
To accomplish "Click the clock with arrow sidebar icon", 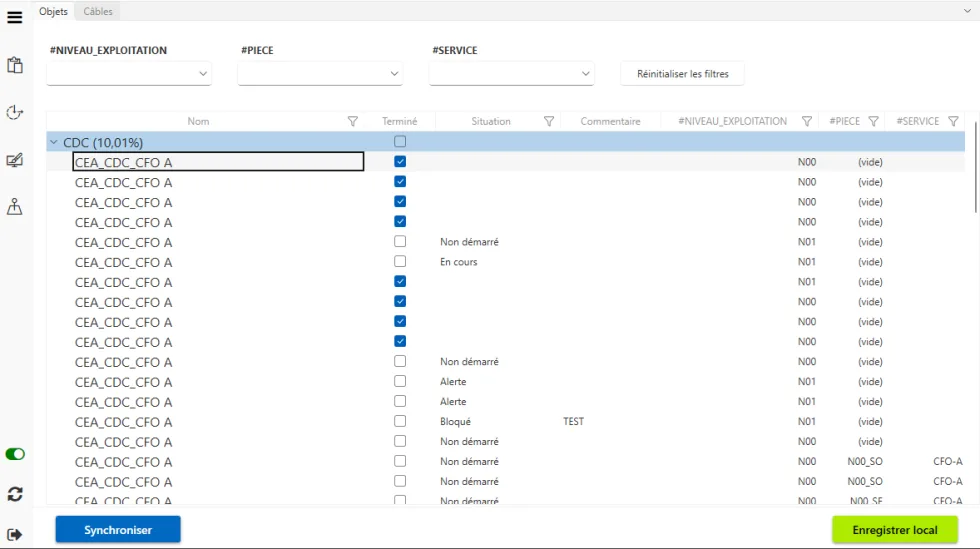I will coord(15,113).
